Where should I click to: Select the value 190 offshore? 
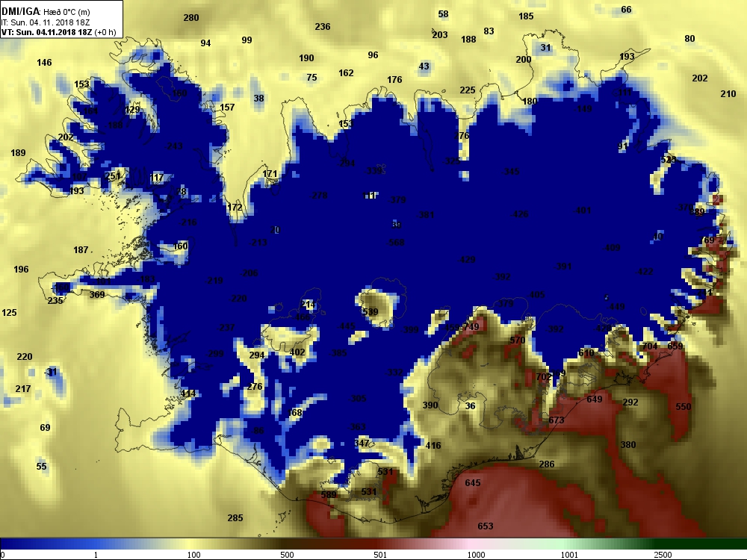(x=306, y=58)
